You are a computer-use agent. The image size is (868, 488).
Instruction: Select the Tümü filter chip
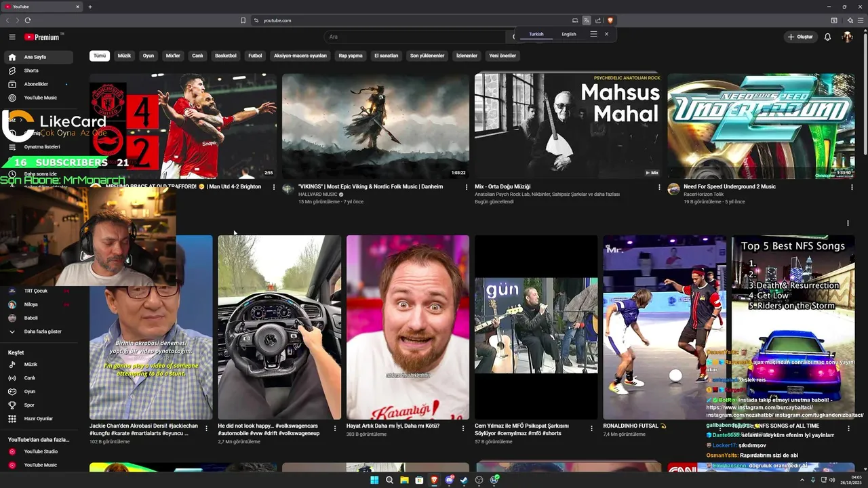tap(100, 56)
